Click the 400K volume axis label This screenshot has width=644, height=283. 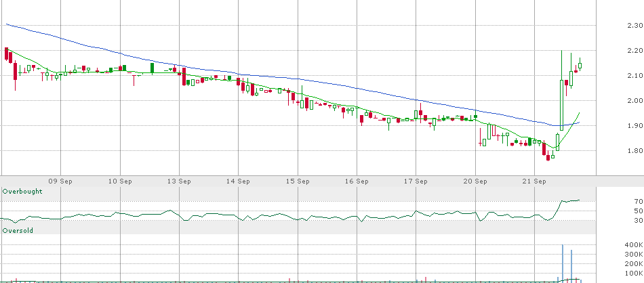point(633,245)
